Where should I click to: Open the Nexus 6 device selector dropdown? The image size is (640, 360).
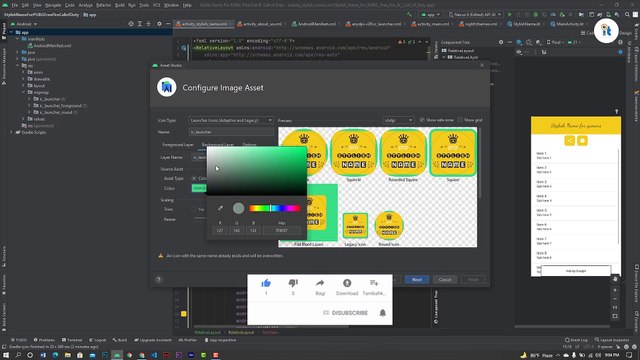[474, 14]
